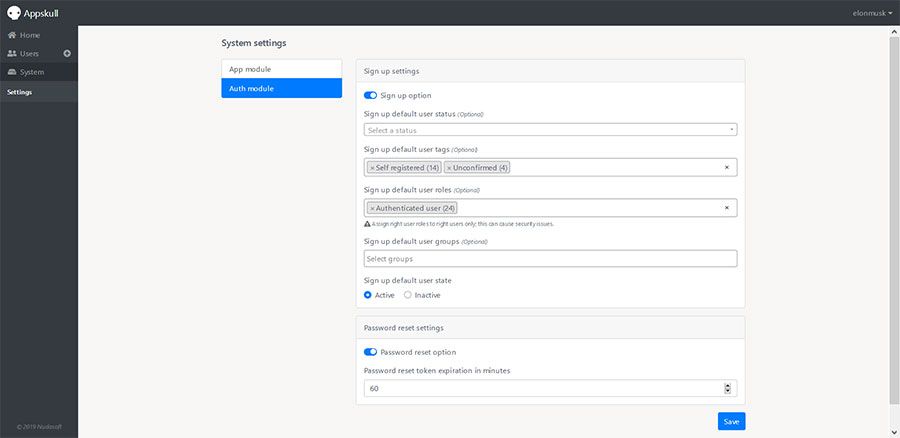Switch to the App module tab

tap(281, 69)
